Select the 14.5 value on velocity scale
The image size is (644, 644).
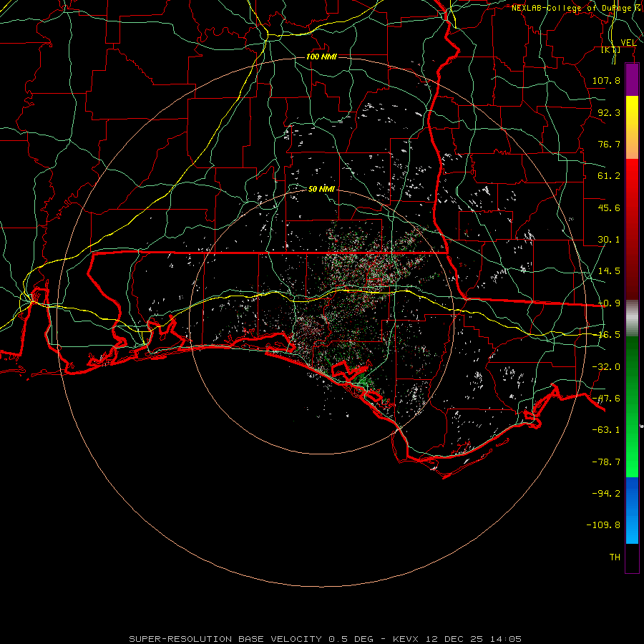click(x=609, y=271)
